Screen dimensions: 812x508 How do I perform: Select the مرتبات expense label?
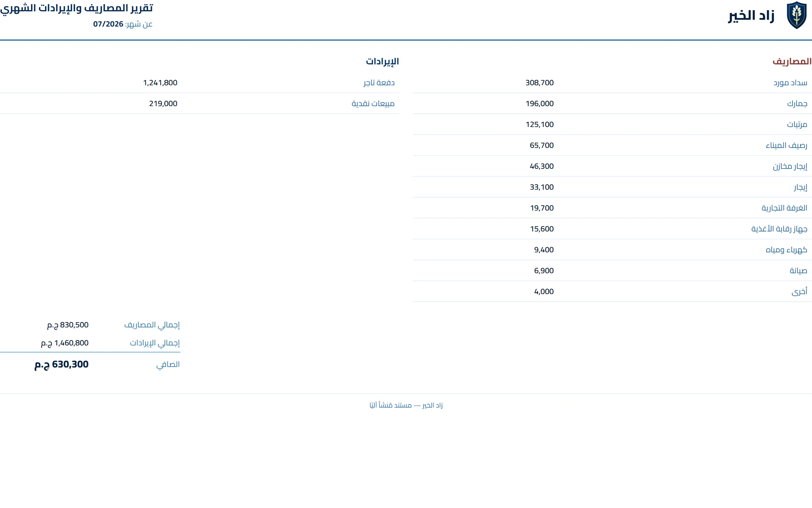click(x=797, y=124)
